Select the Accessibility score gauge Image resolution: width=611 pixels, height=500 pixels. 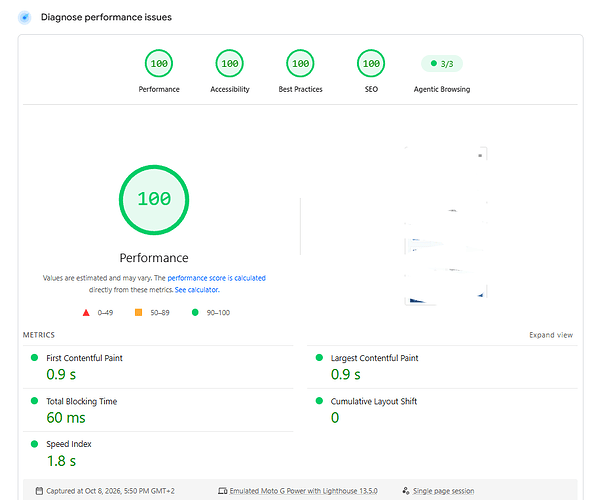[230, 64]
